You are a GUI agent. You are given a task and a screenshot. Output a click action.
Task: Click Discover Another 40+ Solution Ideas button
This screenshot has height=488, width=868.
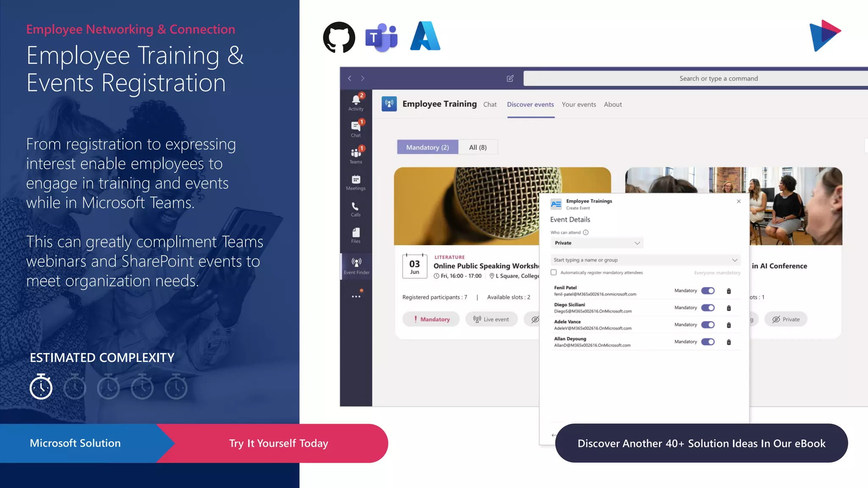pos(701,443)
